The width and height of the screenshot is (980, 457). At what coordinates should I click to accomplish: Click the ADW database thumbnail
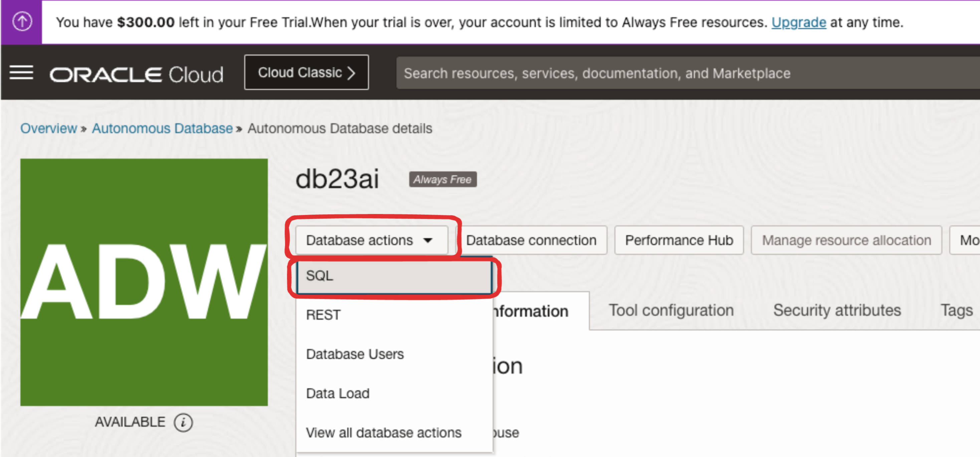(x=144, y=282)
